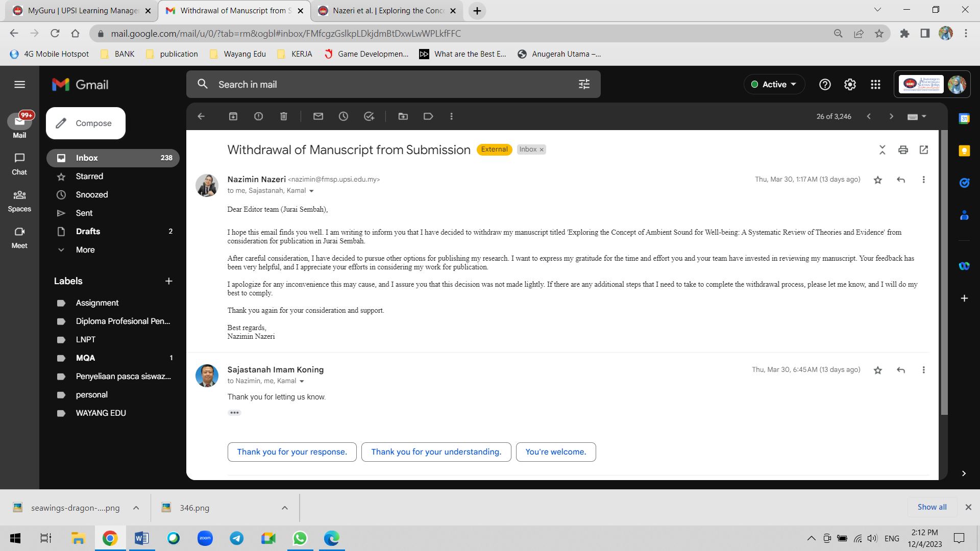Click the Search in mail field
Viewport: 980px width, 551px height.
click(x=388, y=84)
